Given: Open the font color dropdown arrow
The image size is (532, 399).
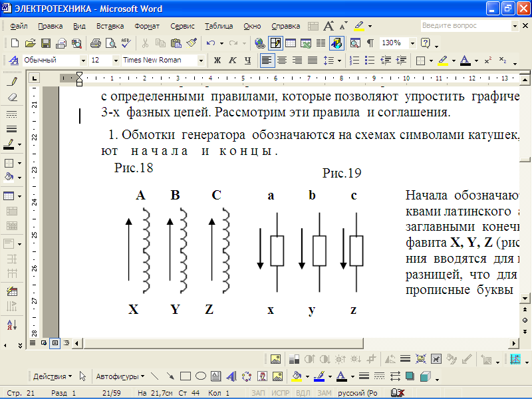Looking at the screenshot, I should click(x=476, y=61).
